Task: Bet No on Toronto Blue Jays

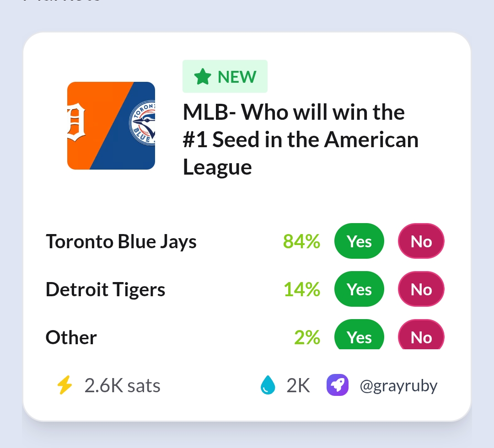Action: pyautogui.click(x=421, y=241)
